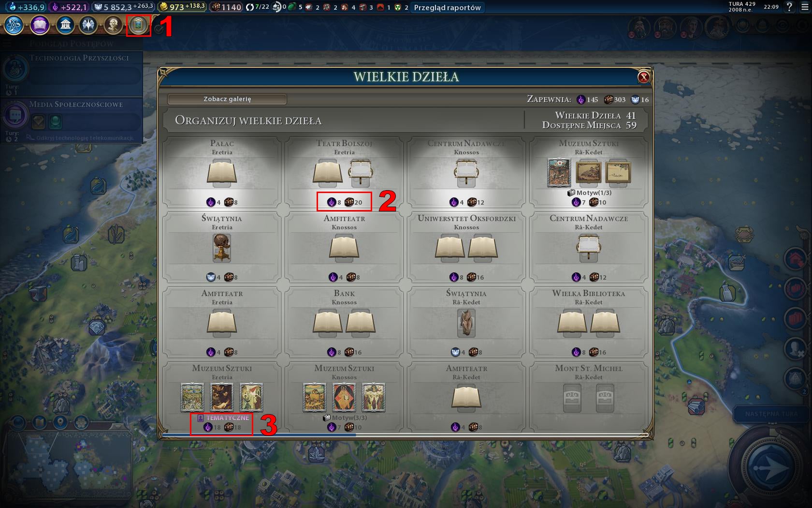812x508 pixels.
Task: Open the great people bust icon
Action: (x=113, y=25)
